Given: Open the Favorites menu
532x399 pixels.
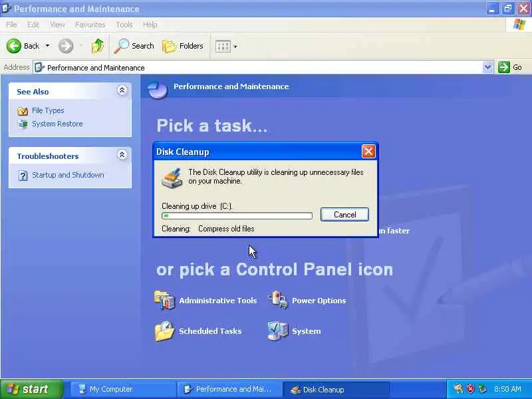Looking at the screenshot, I should [x=90, y=25].
